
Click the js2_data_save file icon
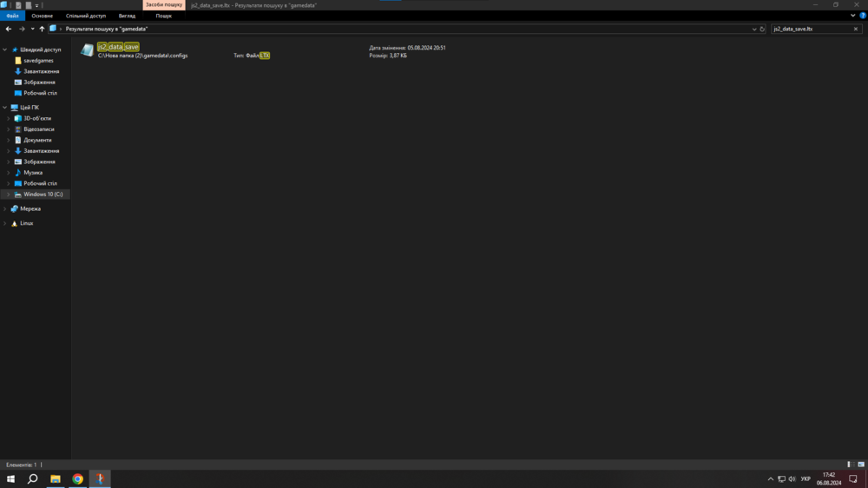(x=87, y=49)
